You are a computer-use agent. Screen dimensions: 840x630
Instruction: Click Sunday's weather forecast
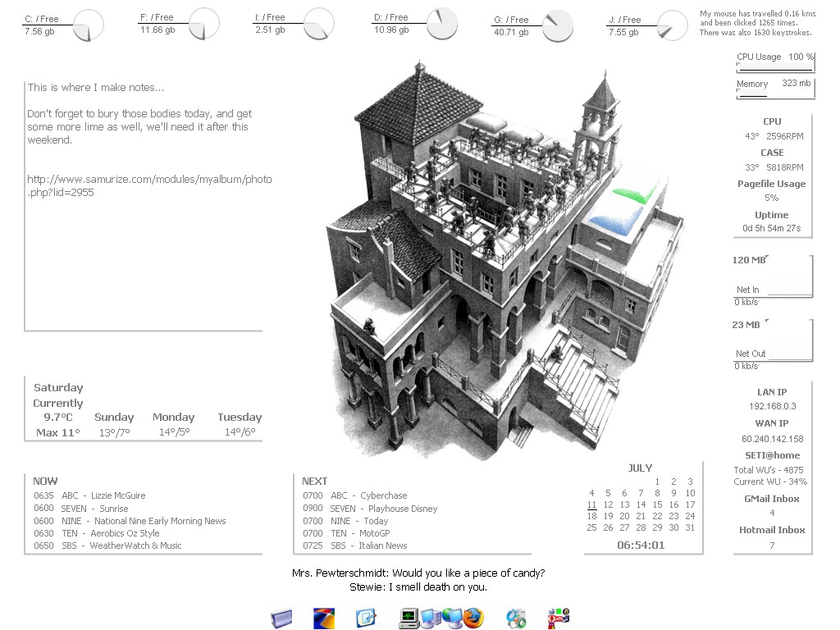point(113,425)
